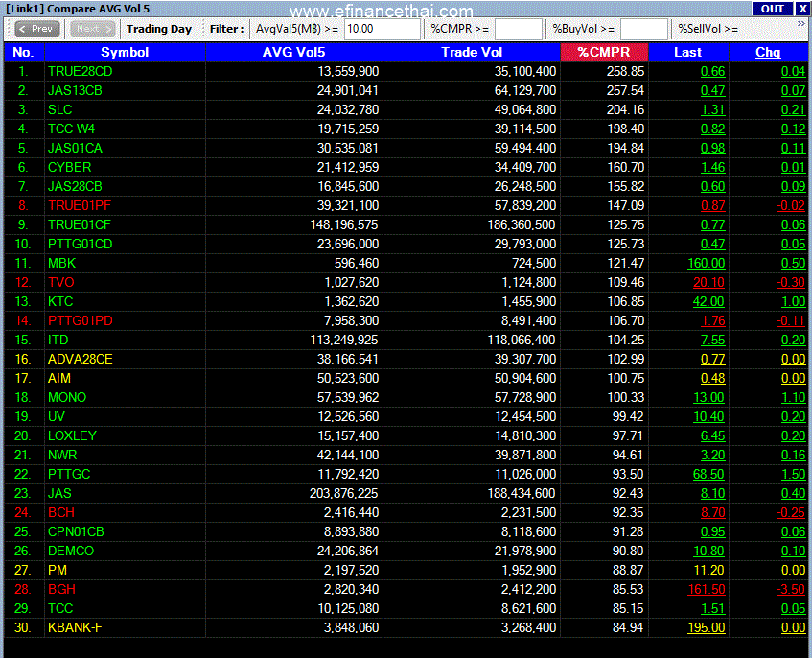Select the PTTGC symbol
This screenshot has width=812, height=658.
coord(69,474)
